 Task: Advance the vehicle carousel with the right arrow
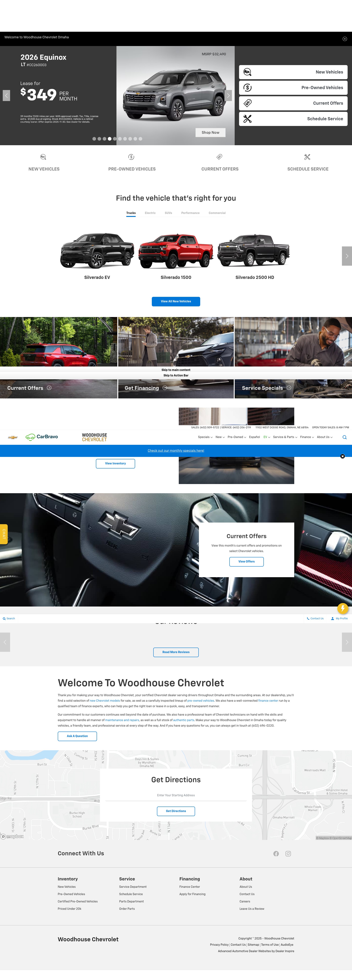(347, 256)
